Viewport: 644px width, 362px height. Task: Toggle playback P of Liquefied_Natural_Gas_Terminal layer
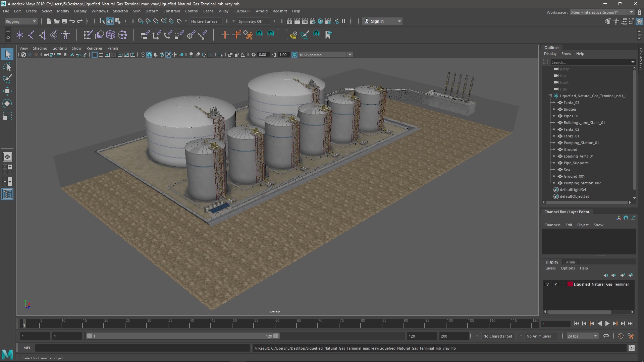[x=555, y=284]
